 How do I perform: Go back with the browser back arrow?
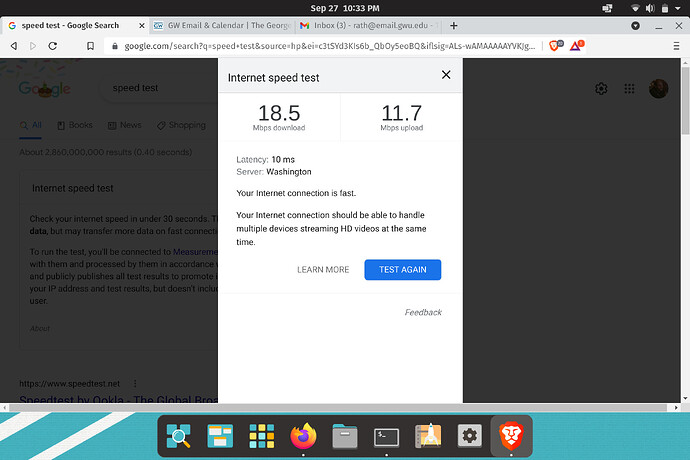point(14,46)
